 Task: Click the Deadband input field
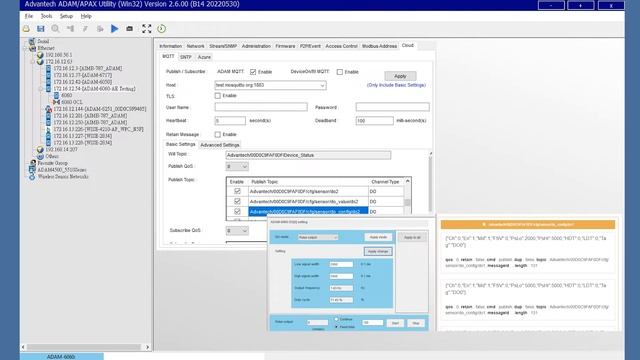pos(374,121)
